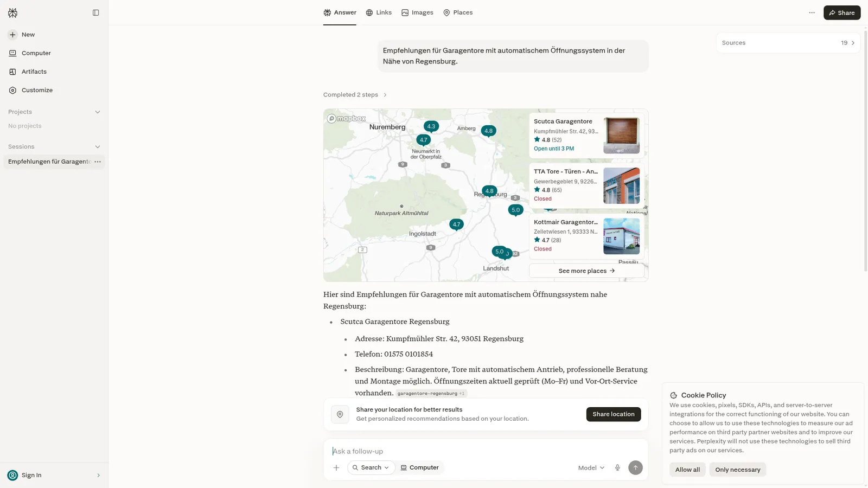This screenshot has height=488, width=868.
Task: Click the 4.7 map pin above Ingolstadt
Action: coord(456,224)
